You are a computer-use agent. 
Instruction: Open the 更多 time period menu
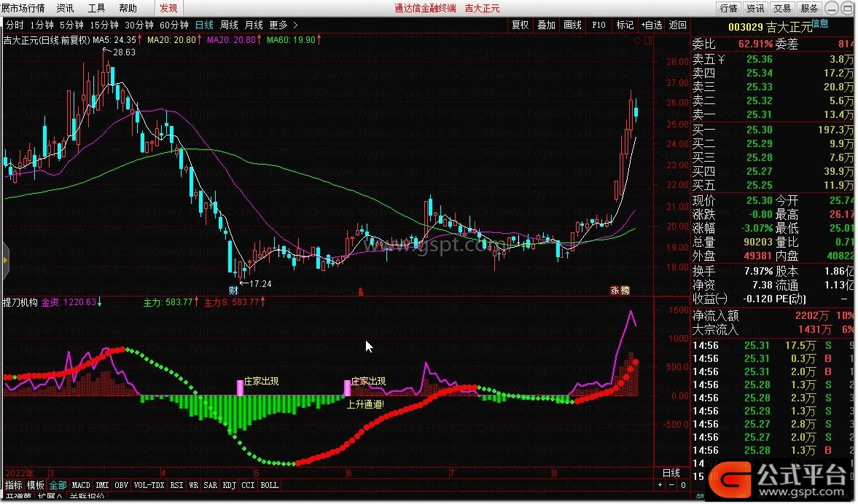click(278, 25)
